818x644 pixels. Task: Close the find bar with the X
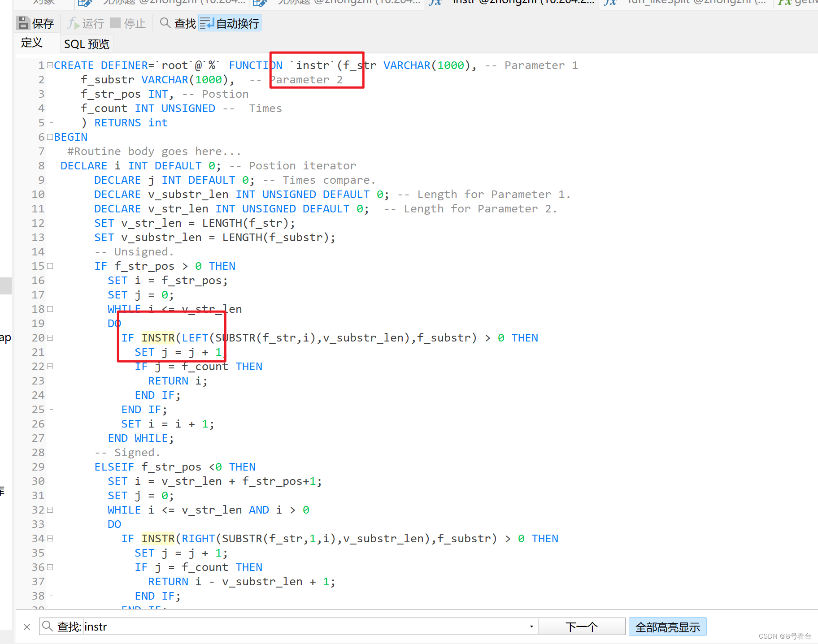tap(26, 626)
